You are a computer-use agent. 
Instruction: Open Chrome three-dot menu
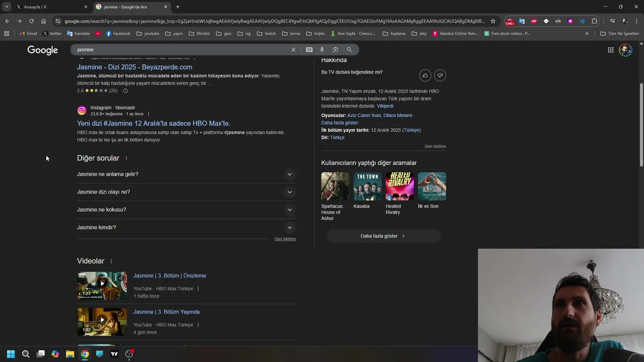click(636, 21)
